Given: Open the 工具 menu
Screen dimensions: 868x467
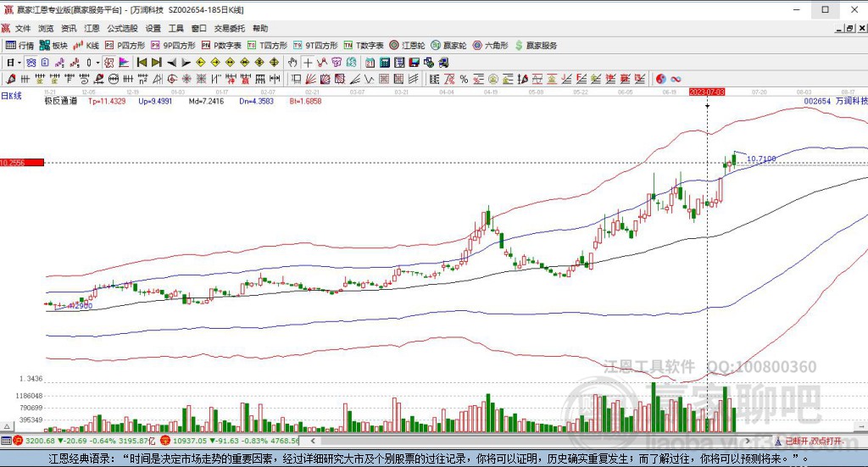Looking at the screenshot, I should point(176,28).
